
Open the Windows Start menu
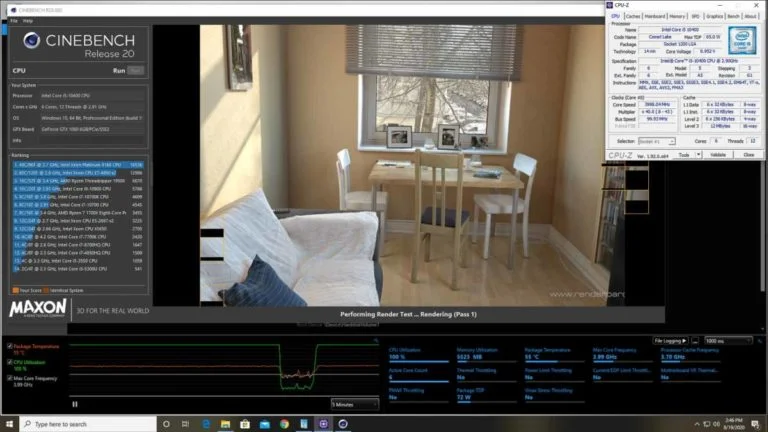pyautogui.click(x=9, y=424)
